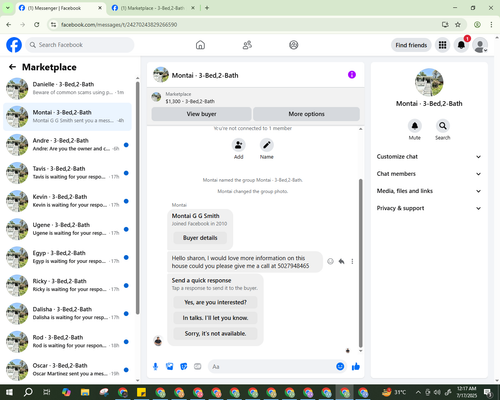Attach a photo with the image icon
This screenshot has width=500, height=400.
pos(170,367)
